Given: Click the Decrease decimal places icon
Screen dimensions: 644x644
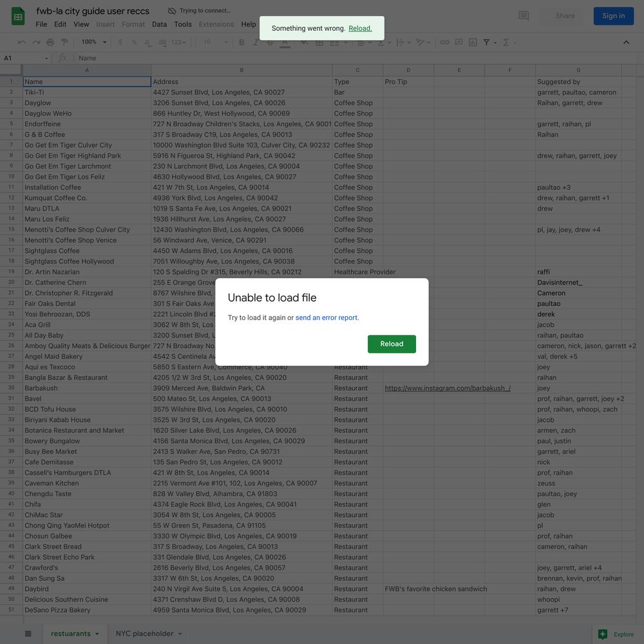Looking at the screenshot, I should 147,43.
